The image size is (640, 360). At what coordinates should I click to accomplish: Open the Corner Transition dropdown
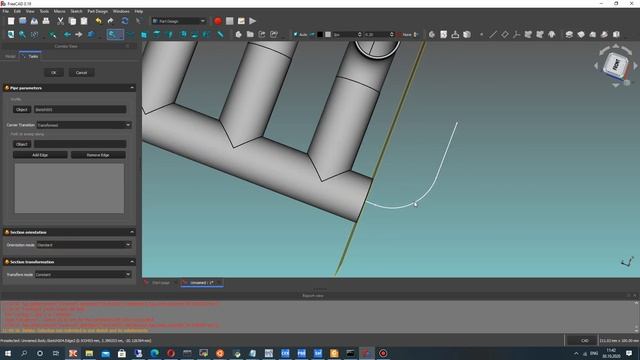pyautogui.click(x=84, y=125)
